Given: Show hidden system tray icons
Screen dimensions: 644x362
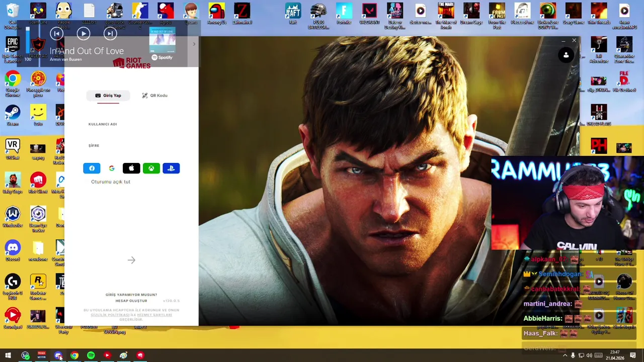Looking at the screenshot, I should pyautogui.click(x=565, y=355).
